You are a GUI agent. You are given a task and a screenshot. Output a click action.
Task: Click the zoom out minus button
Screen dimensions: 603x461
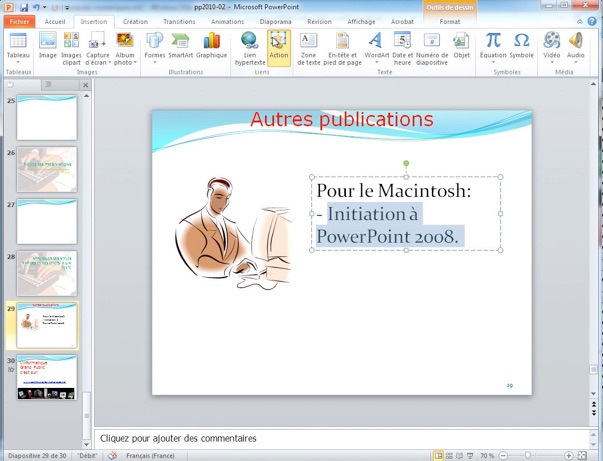503,456
